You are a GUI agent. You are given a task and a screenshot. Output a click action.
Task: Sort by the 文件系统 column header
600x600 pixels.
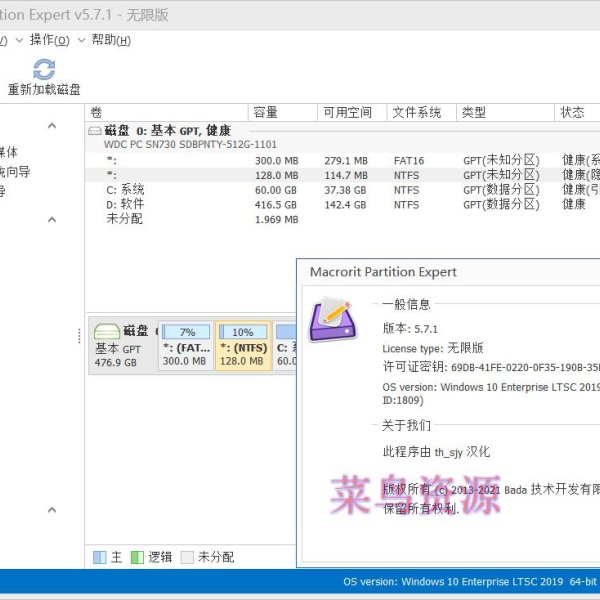click(x=416, y=112)
